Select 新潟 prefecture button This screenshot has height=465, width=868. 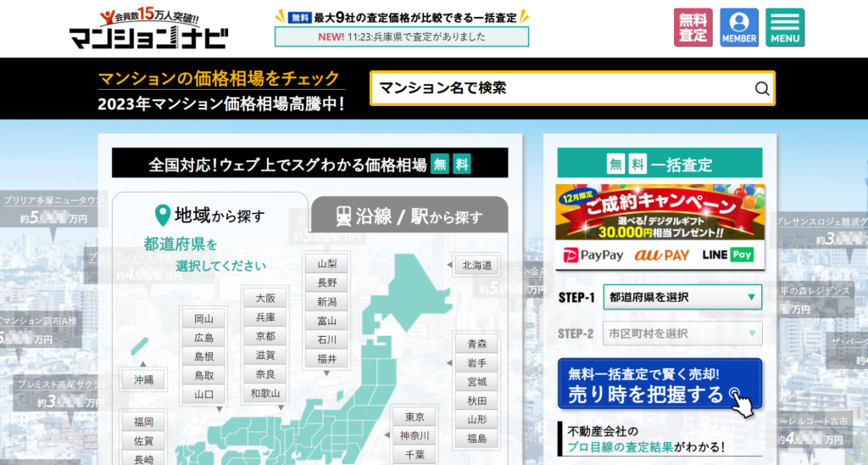(327, 301)
